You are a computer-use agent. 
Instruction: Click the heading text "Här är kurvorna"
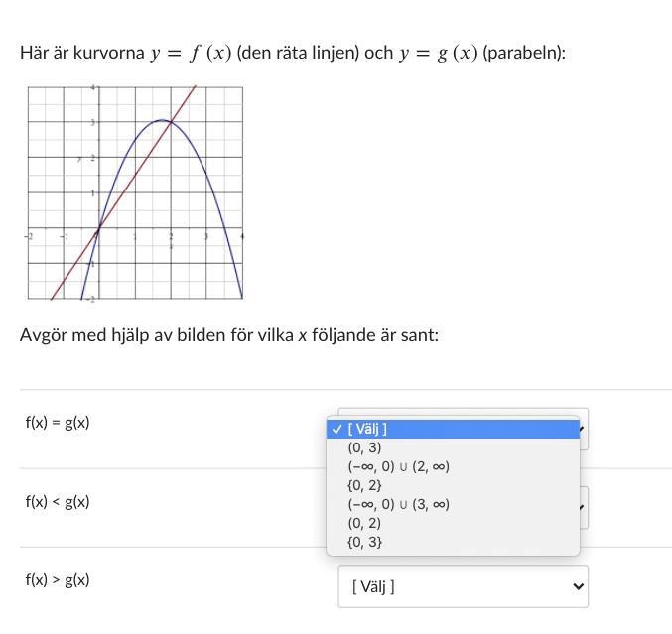[x=82, y=53]
